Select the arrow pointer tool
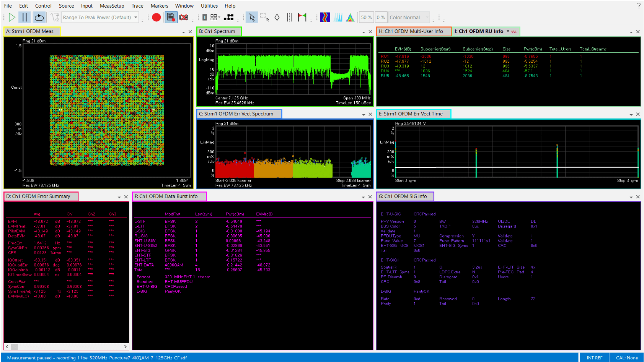 [251, 17]
